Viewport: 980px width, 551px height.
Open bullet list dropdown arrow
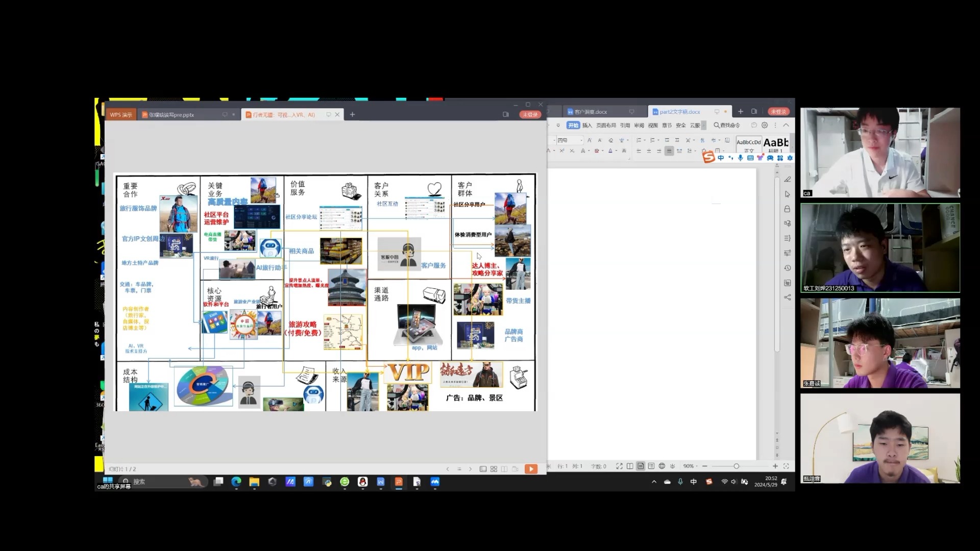point(645,140)
